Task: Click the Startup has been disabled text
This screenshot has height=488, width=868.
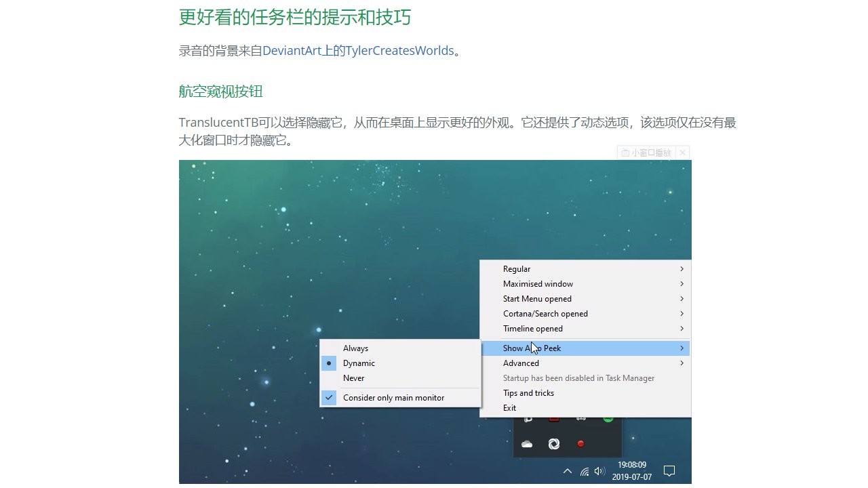Action: click(x=578, y=378)
